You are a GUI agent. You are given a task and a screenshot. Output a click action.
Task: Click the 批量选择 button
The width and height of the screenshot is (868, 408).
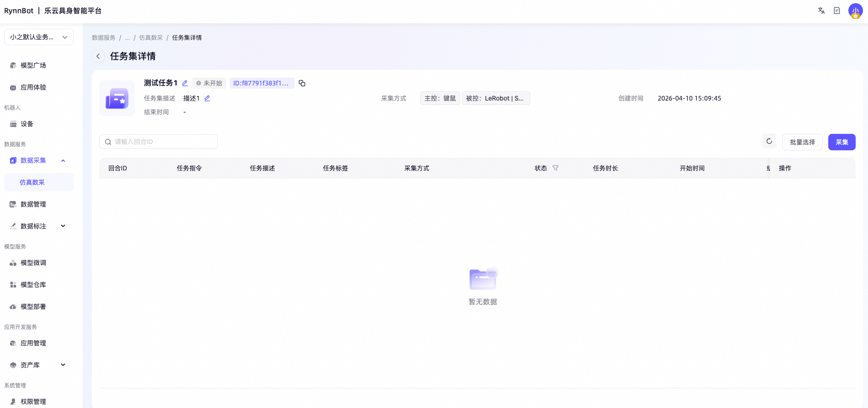[x=802, y=142]
